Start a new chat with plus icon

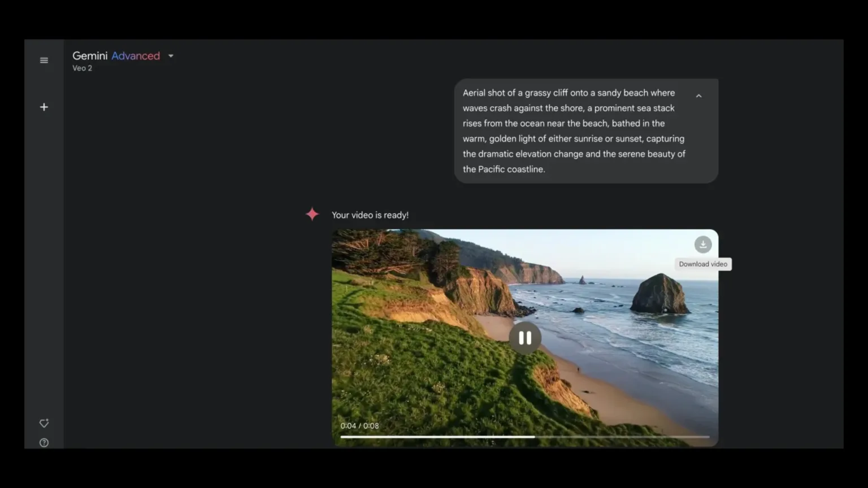point(44,107)
